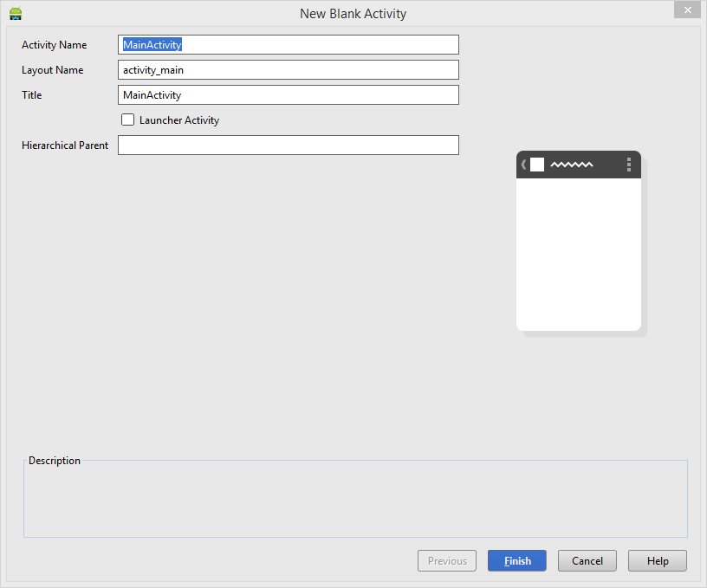Click the squiggly title placeholder in preview

coord(572,165)
